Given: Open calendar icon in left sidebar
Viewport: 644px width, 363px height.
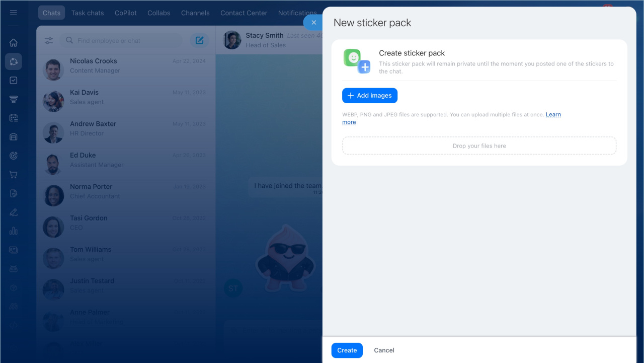Looking at the screenshot, I should click(x=14, y=118).
